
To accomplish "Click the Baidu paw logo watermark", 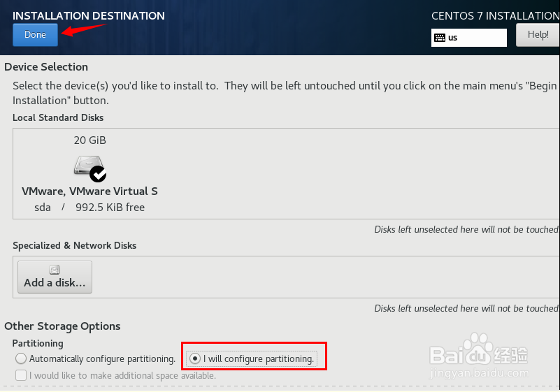I will coord(478,348).
